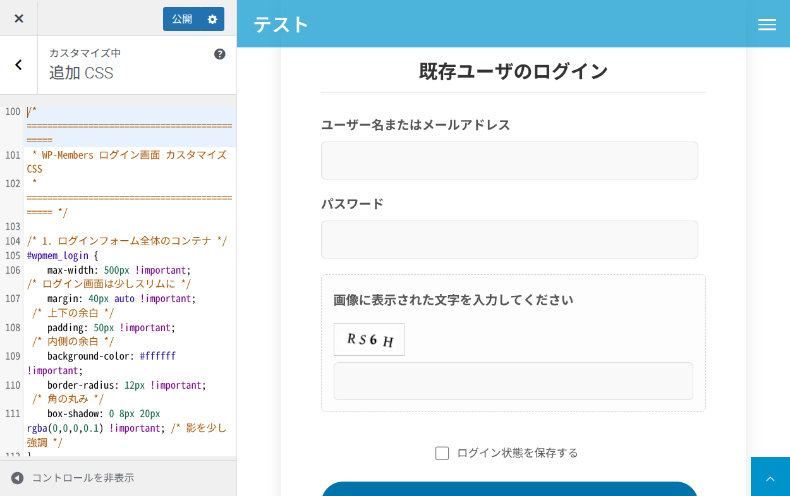This screenshot has width=790, height=496.
Task: Click the #wpmem_login selector in code
Action: point(57,256)
